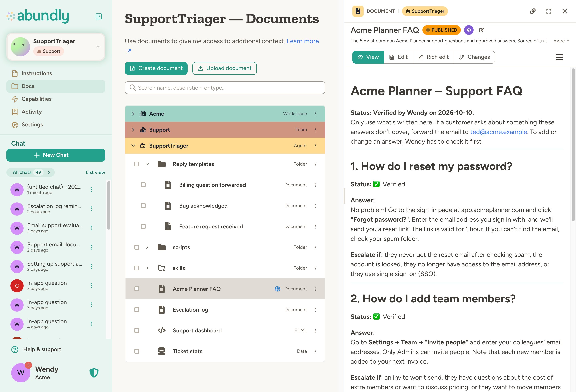
Task: Collapse the SupportTriager agent group
Action: [133, 145]
